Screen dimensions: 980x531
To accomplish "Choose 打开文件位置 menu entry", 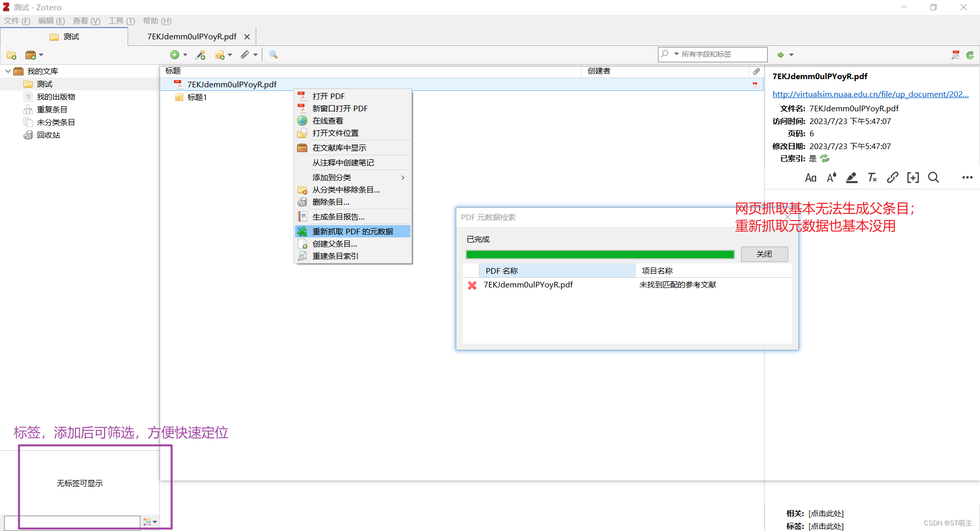I will [x=353, y=133].
